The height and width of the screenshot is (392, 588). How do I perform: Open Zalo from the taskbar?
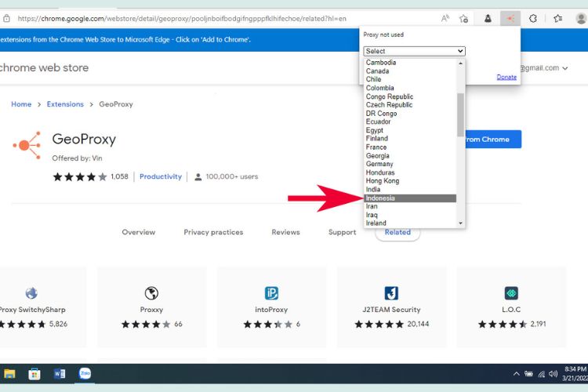tap(85, 373)
